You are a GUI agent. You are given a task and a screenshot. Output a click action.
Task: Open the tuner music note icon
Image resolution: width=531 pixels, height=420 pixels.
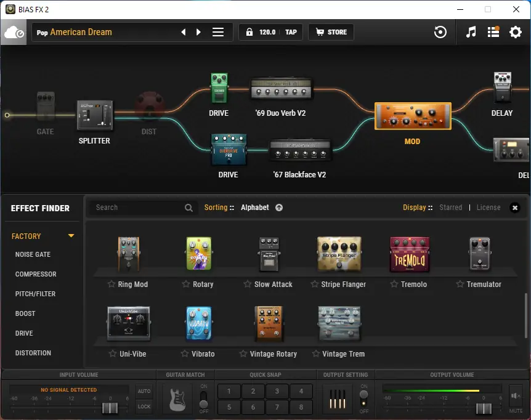point(471,32)
